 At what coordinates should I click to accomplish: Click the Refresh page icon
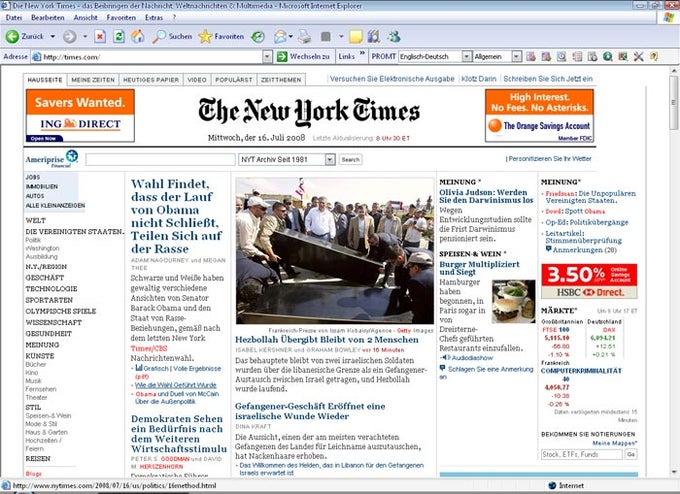tap(119, 37)
